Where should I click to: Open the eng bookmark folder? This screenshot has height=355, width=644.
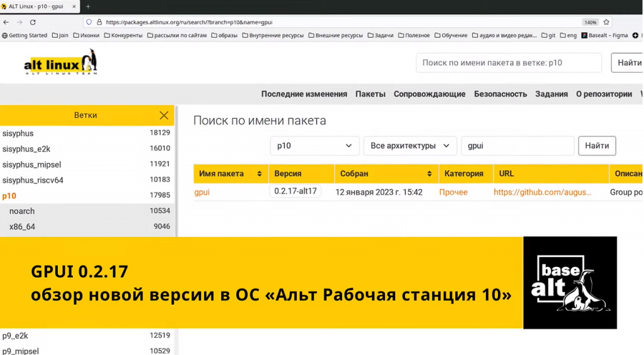[569, 35]
